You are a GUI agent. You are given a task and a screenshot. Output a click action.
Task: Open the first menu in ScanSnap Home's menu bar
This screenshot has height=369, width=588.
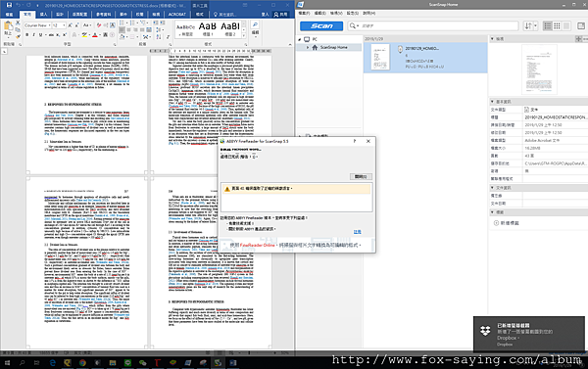point(304,13)
